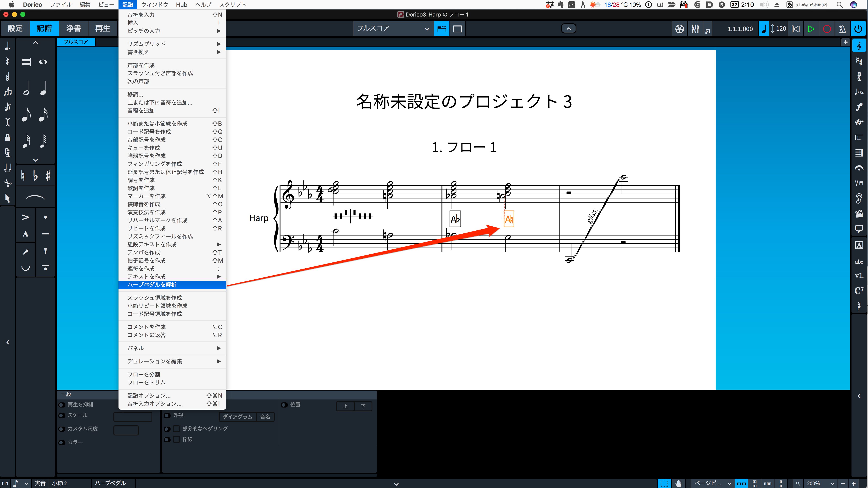The image size is (868, 488).
Task: Open the Chord Symbols panel icon
Action: coord(859,290)
